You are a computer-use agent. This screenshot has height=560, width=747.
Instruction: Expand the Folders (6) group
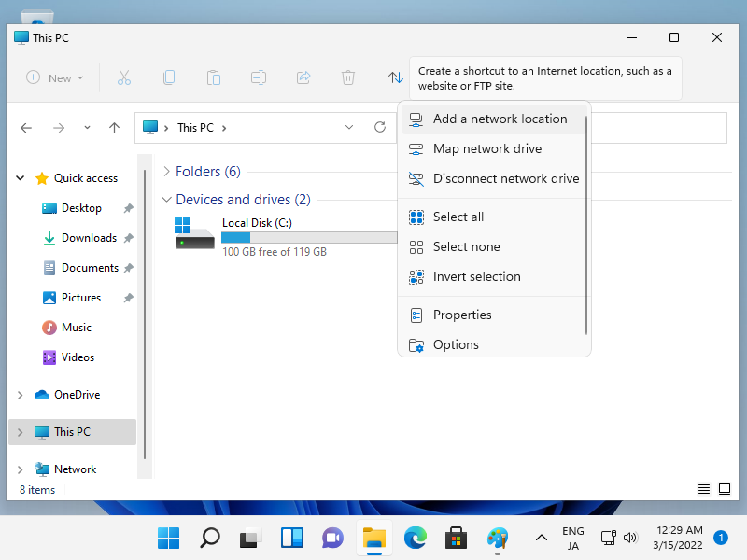tap(166, 172)
